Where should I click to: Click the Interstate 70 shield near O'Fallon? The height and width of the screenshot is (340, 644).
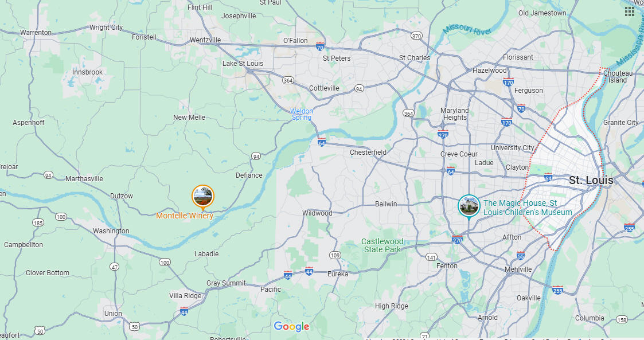(x=320, y=46)
